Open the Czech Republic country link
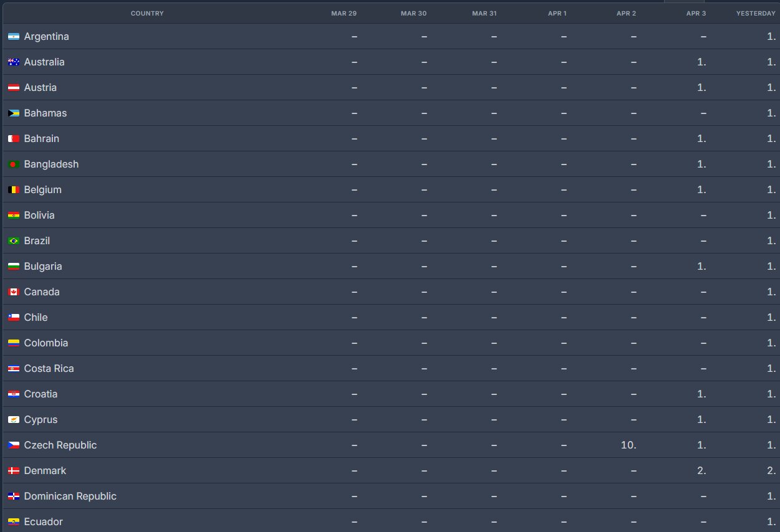 click(60, 445)
